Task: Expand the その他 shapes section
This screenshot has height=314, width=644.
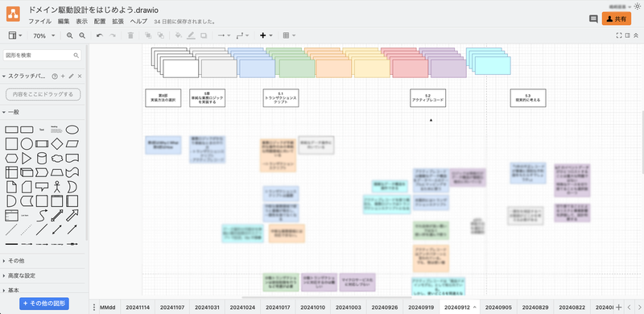Action: 43,261
